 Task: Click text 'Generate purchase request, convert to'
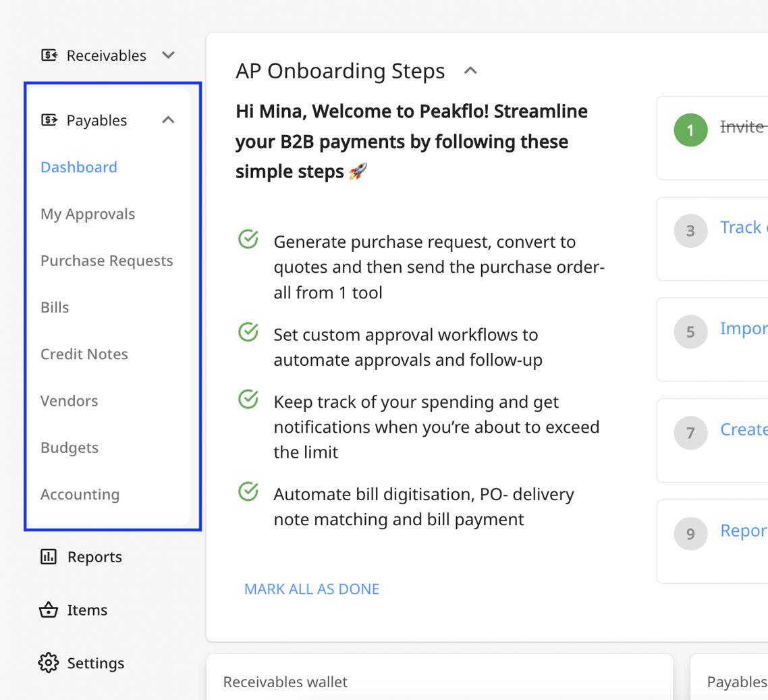click(424, 242)
